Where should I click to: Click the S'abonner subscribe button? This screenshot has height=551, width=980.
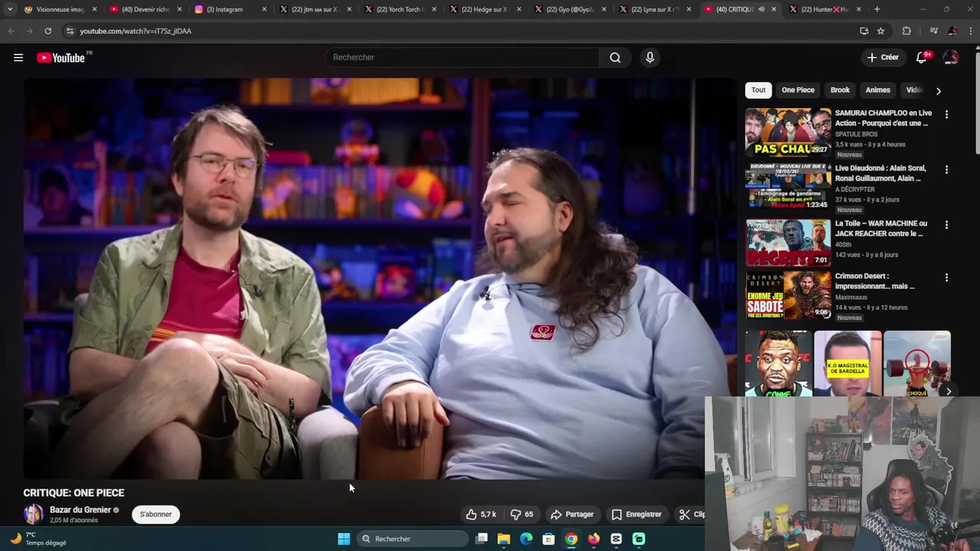(x=155, y=514)
